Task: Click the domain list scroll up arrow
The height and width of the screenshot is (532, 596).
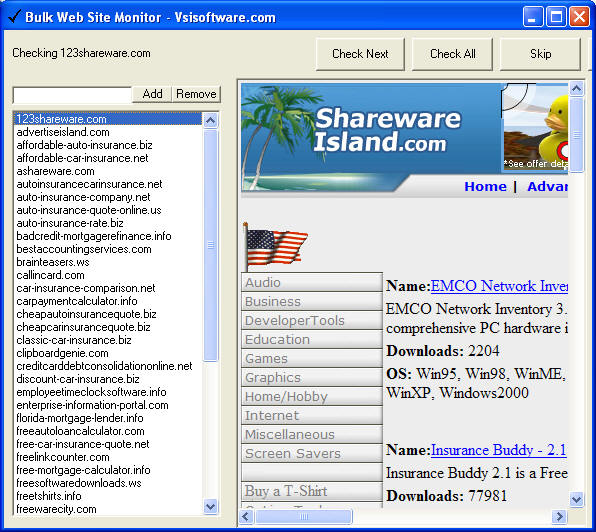Action: 211,121
